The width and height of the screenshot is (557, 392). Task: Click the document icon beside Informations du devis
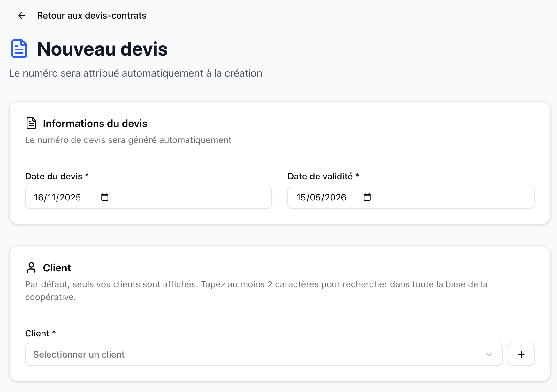point(31,123)
